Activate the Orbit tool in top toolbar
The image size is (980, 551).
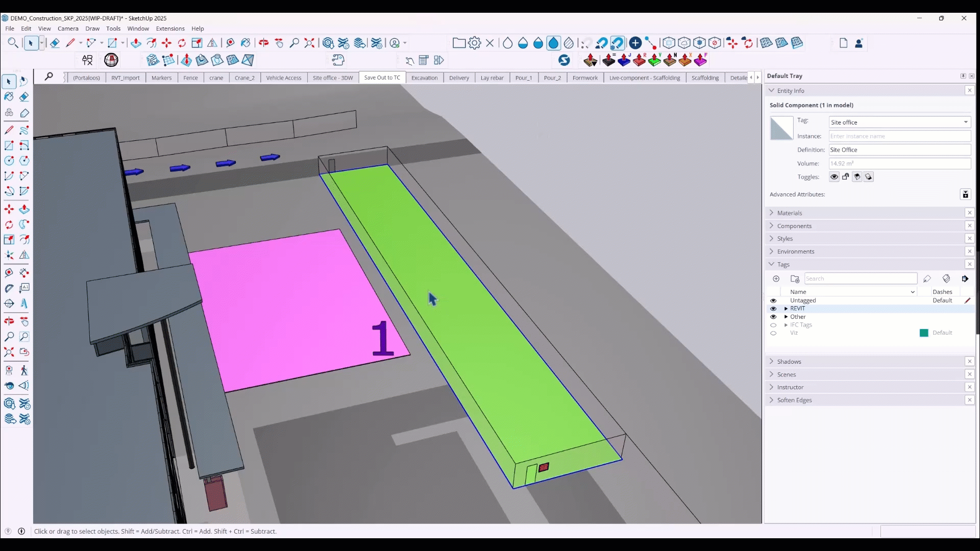point(263,43)
